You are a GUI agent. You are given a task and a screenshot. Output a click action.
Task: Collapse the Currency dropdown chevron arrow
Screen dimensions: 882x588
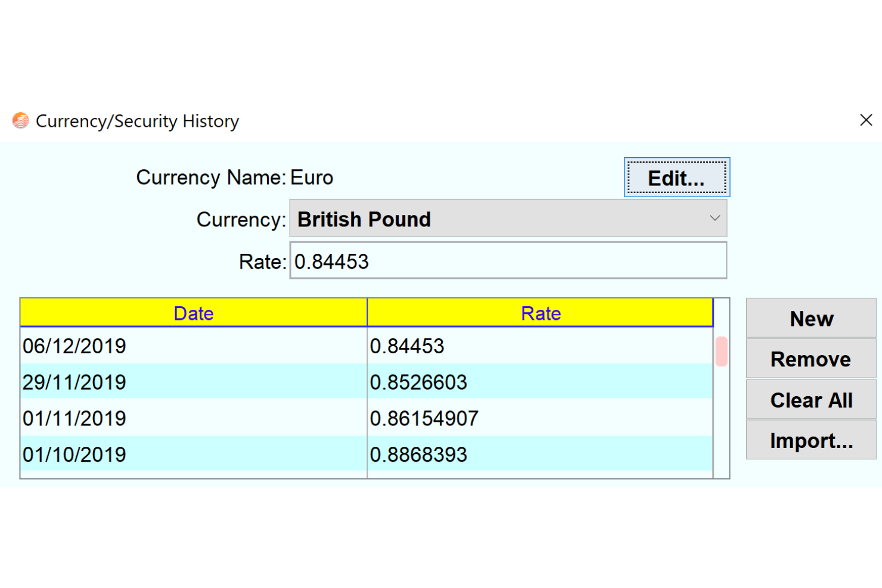[714, 218]
